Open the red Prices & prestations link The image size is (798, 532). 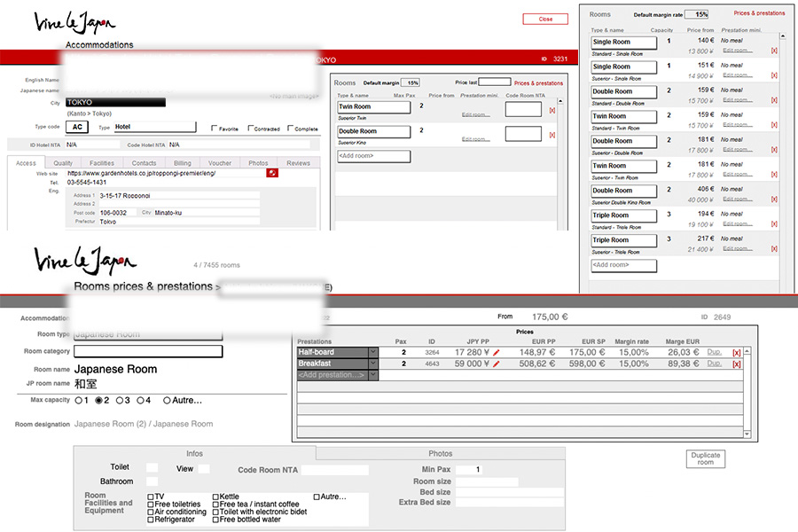(538, 83)
